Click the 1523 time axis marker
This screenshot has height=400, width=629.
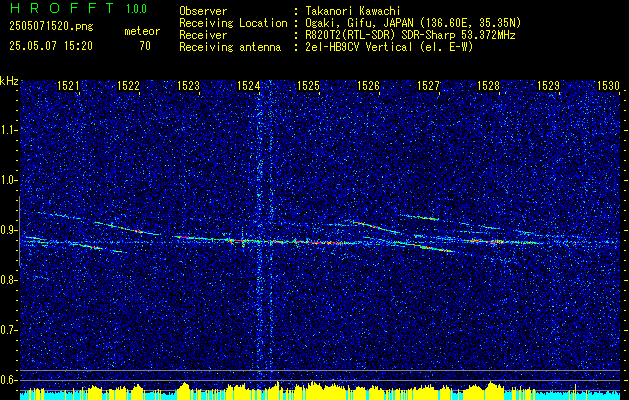click(188, 85)
